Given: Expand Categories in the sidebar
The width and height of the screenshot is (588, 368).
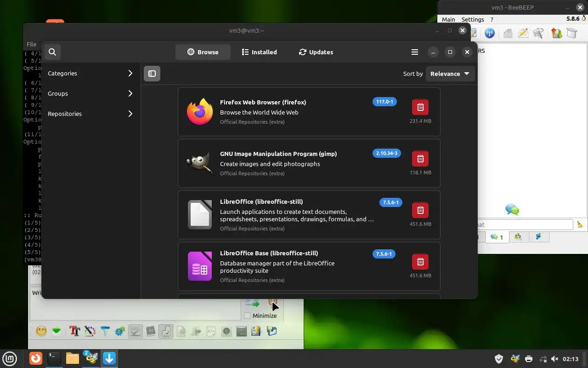Looking at the screenshot, I should (90, 73).
